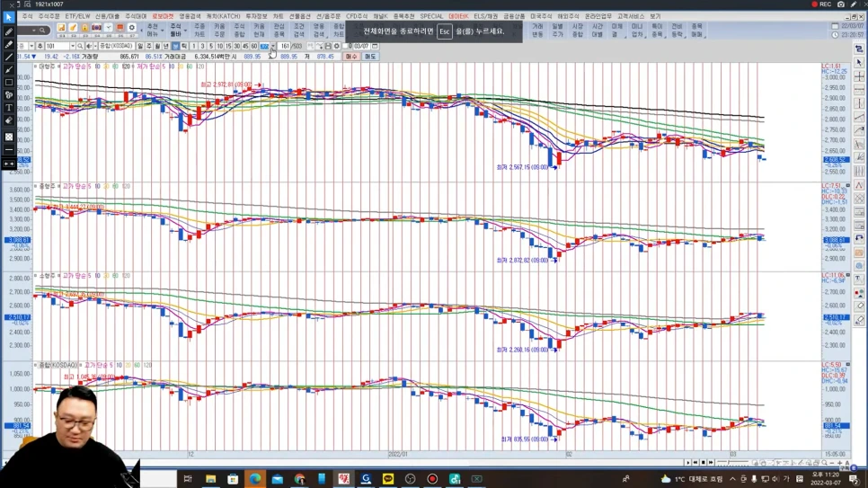Image resolution: width=868 pixels, height=488 pixels.
Task: Open the 캐치(KATCH) menu
Action: click(x=223, y=16)
